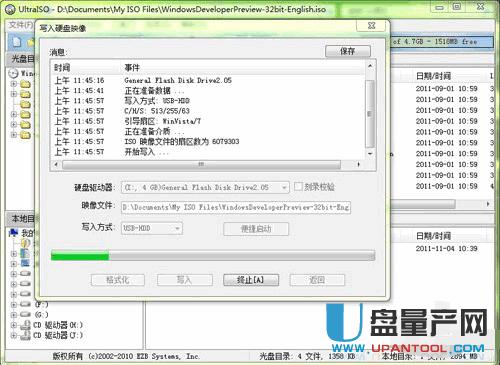
Task: Click the UltraISO app icon in title bar
Action: (x=10, y=9)
